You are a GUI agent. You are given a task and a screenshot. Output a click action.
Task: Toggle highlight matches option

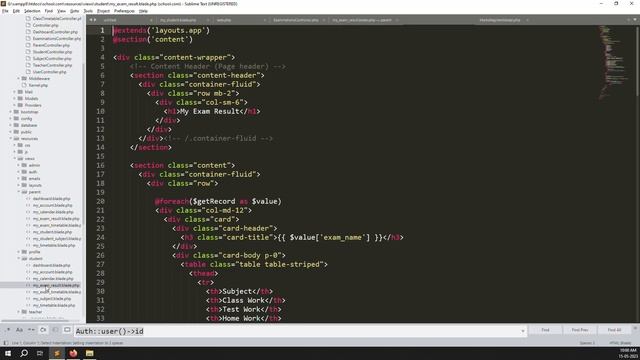point(67,330)
